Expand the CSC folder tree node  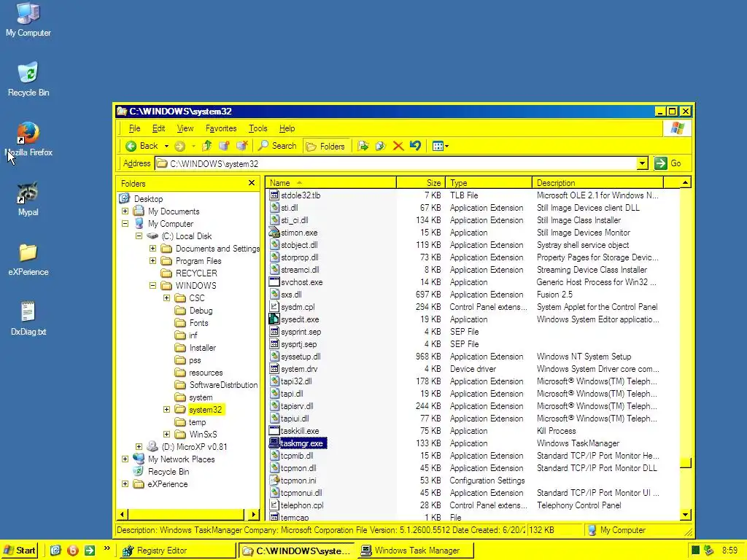pos(166,297)
